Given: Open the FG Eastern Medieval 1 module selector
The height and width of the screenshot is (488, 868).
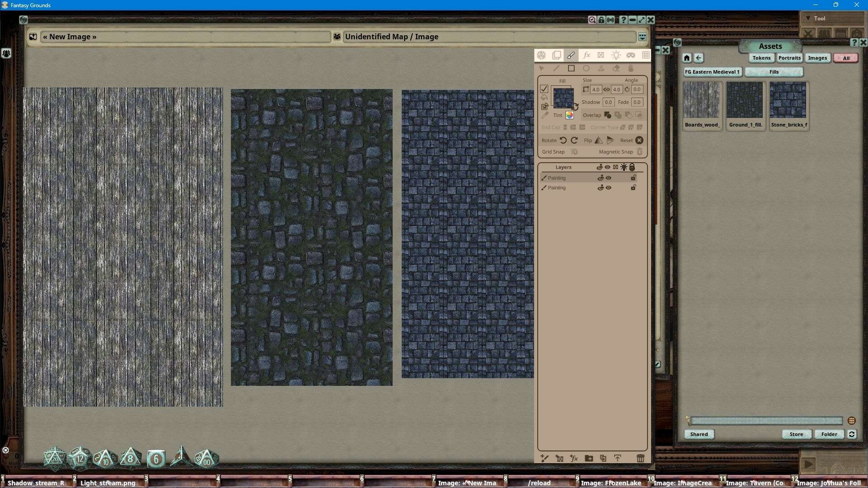Looking at the screenshot, I should (x=712, y=72).
